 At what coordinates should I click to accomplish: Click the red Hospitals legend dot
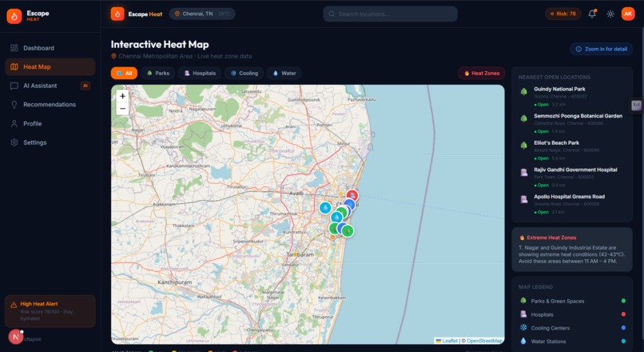(623, 314)
